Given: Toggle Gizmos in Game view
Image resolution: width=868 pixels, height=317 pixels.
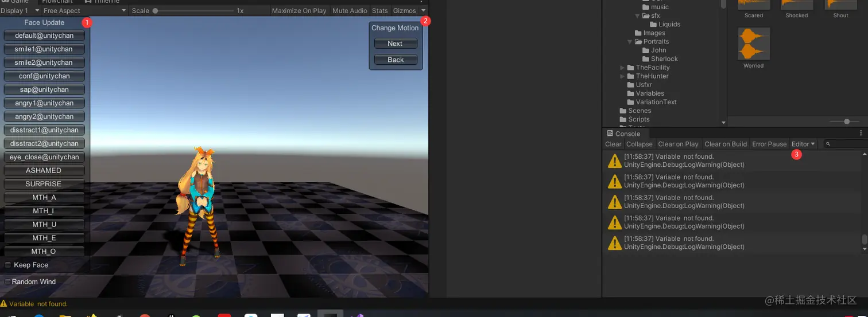Looking at the screenshot, I should [x=404, y=11].
